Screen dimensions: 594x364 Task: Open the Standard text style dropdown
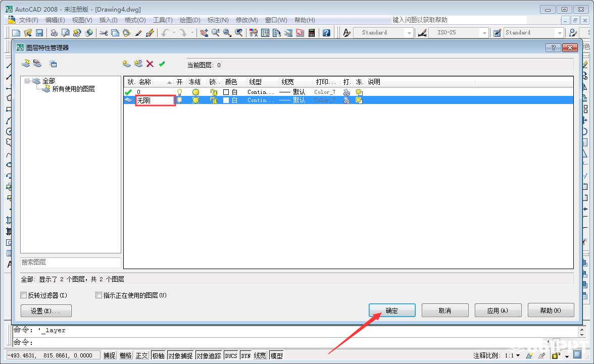[x=409, y=33]
